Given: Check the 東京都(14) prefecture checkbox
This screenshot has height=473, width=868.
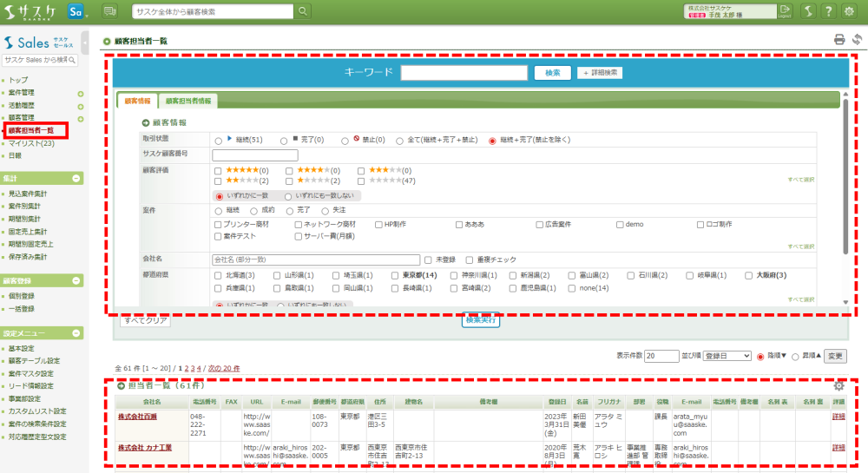Looking at the screenshot, I should [383, 275].
